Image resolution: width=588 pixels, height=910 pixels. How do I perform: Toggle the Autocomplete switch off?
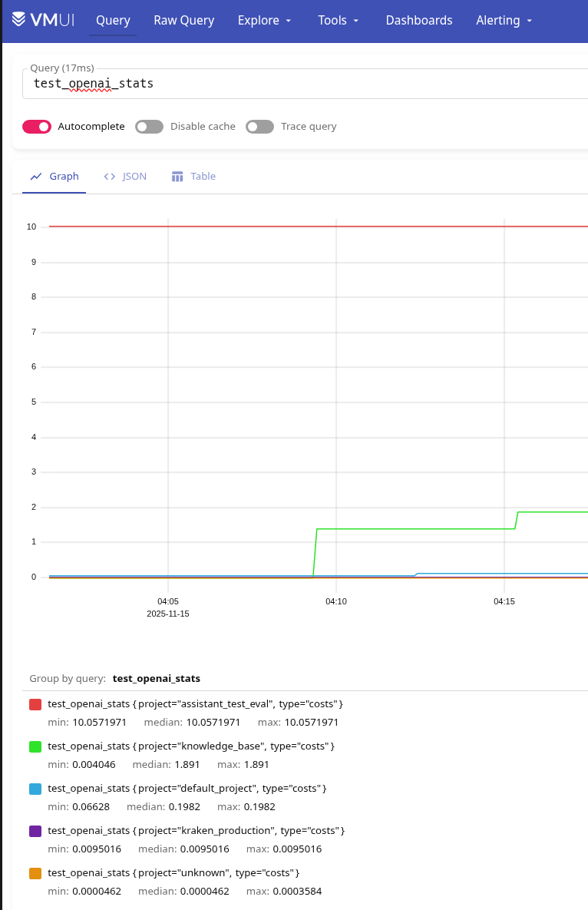(x=37, y=127)
